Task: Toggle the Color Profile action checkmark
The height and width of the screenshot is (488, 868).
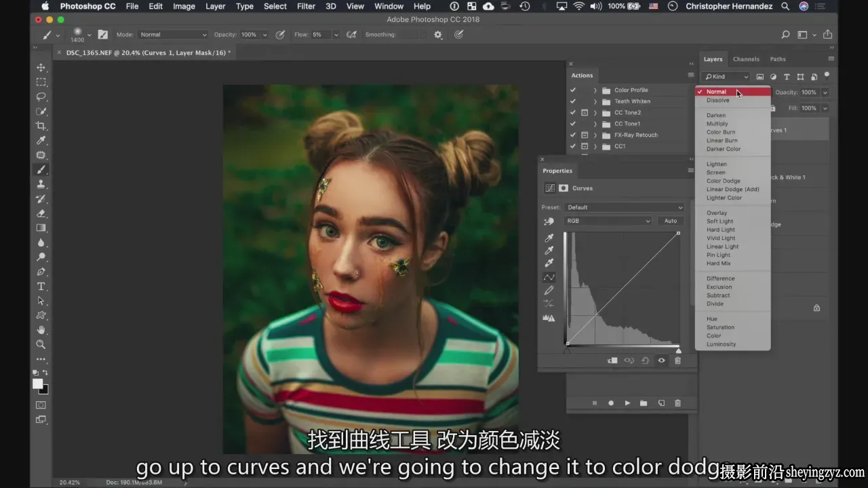Action: [573, 90]
